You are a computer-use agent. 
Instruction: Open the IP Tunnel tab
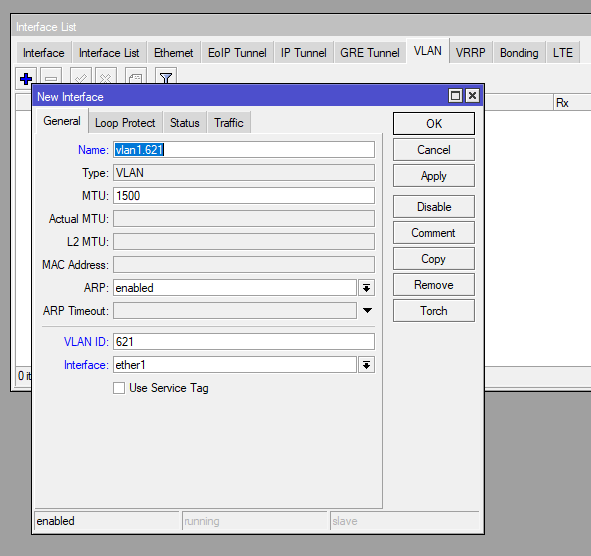(303, 53)
